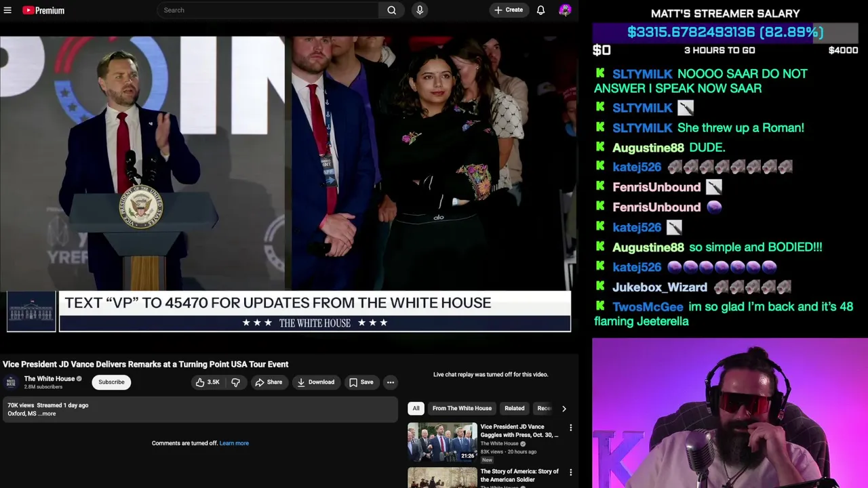Start voice search with microphone icon
The image size is (868, 488).
point(420,10)
